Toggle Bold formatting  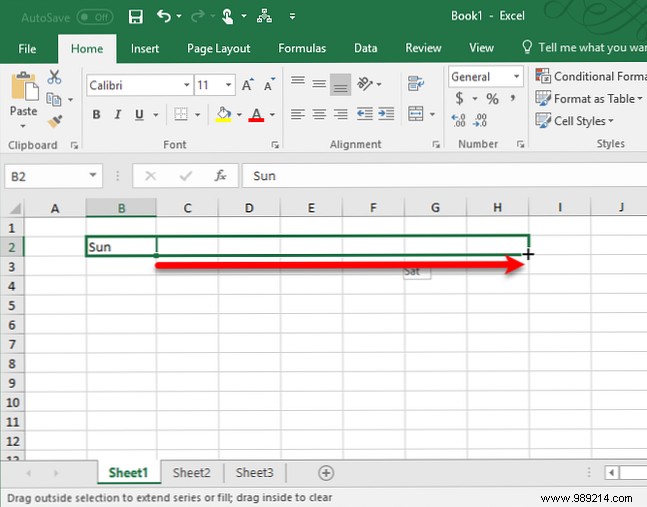click(97, 114)
